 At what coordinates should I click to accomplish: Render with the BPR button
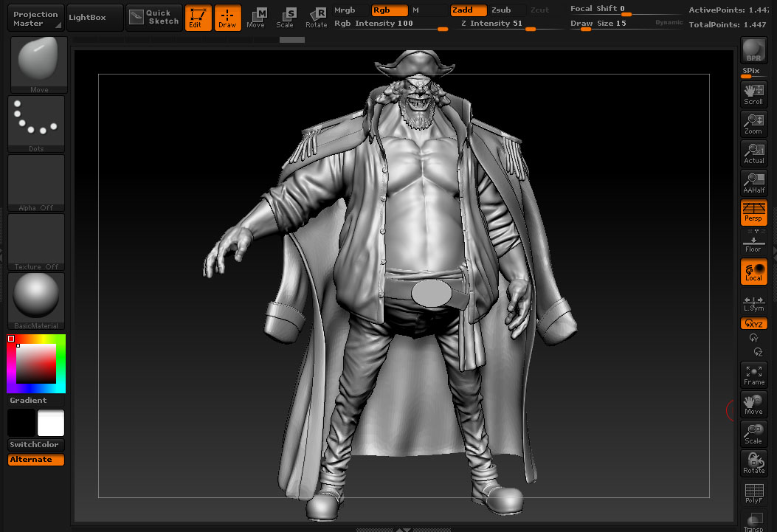point(753,50)
